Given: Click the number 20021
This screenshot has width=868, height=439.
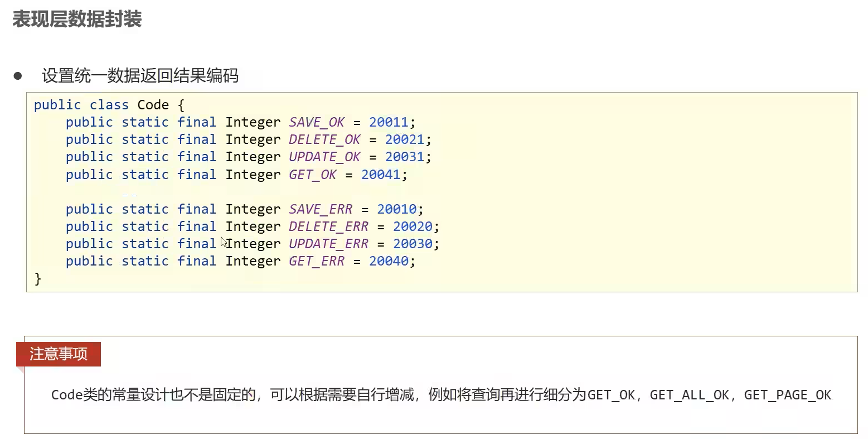Looking at the screenshot, I should pos(405,139).
